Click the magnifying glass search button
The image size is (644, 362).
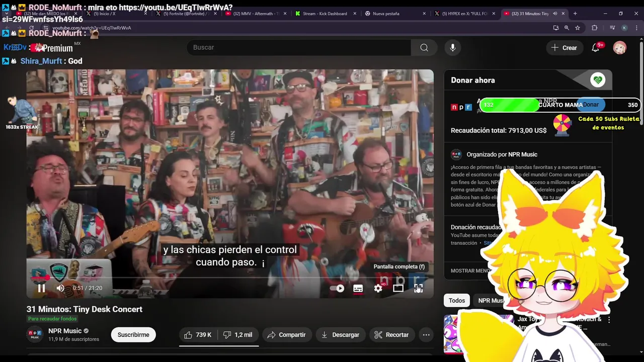424,47
